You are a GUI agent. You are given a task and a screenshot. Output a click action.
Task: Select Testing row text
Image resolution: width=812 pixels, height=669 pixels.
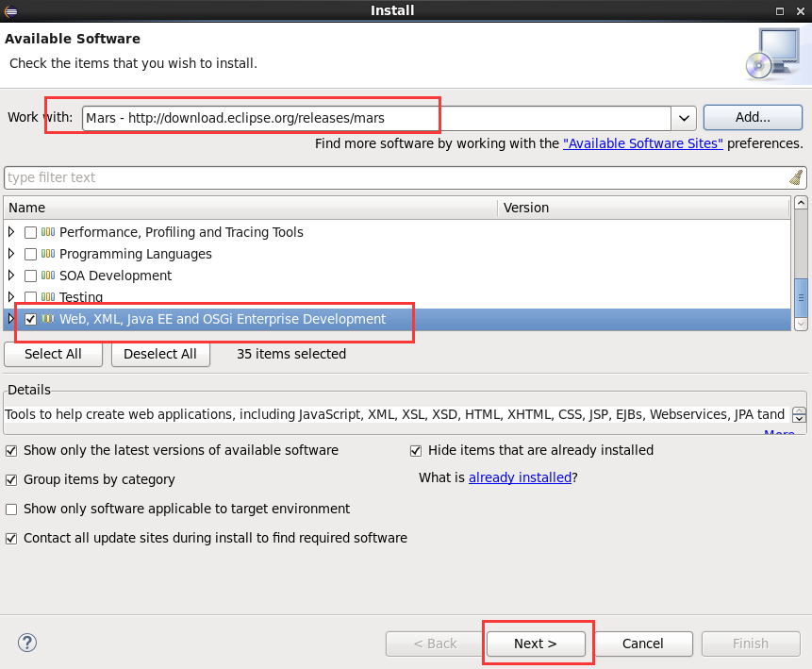(81, 297)
